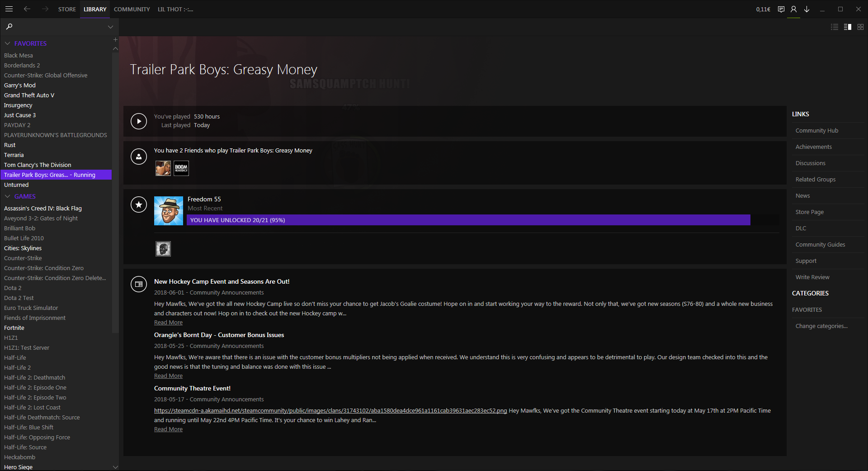The height and width of the screenshot is (471, 868).
Task: Click Change categories... option
Action: coord(822,326)
